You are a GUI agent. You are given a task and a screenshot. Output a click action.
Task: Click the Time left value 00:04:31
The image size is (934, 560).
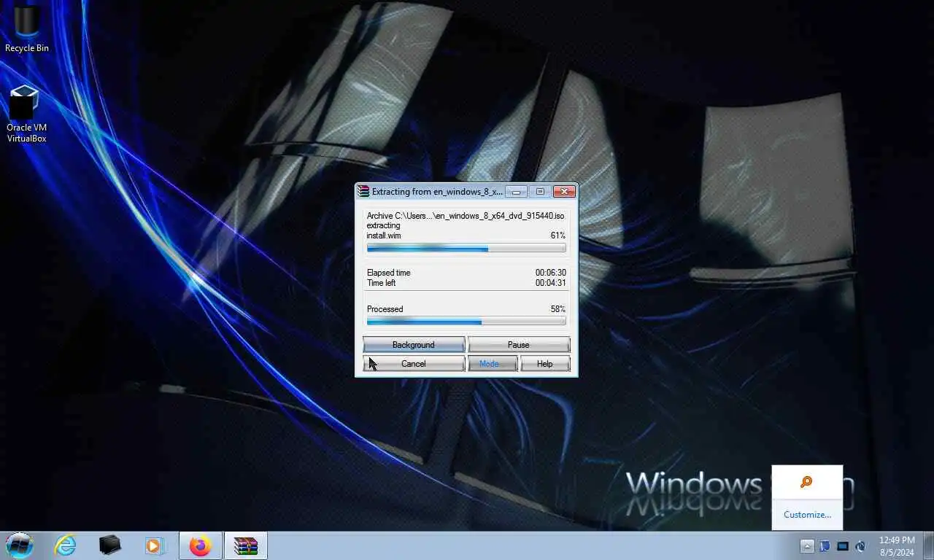pos(551,283)
